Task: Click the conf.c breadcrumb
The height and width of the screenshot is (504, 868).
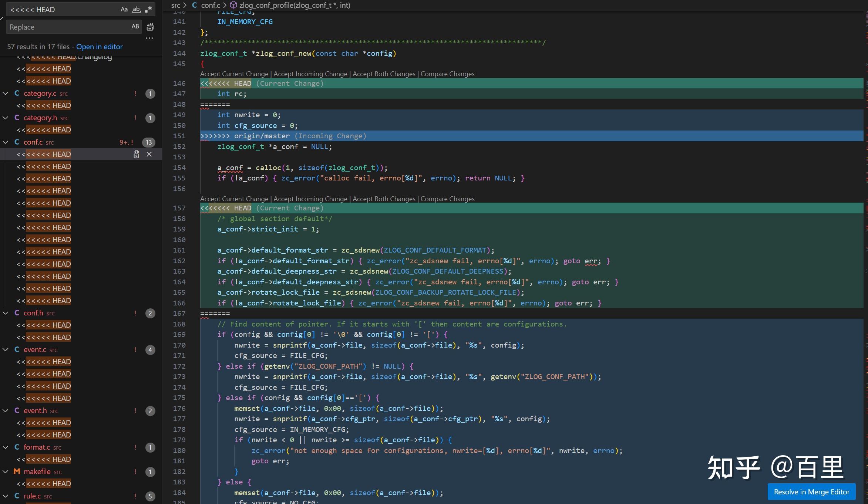Action: click(x=211, y=5)
